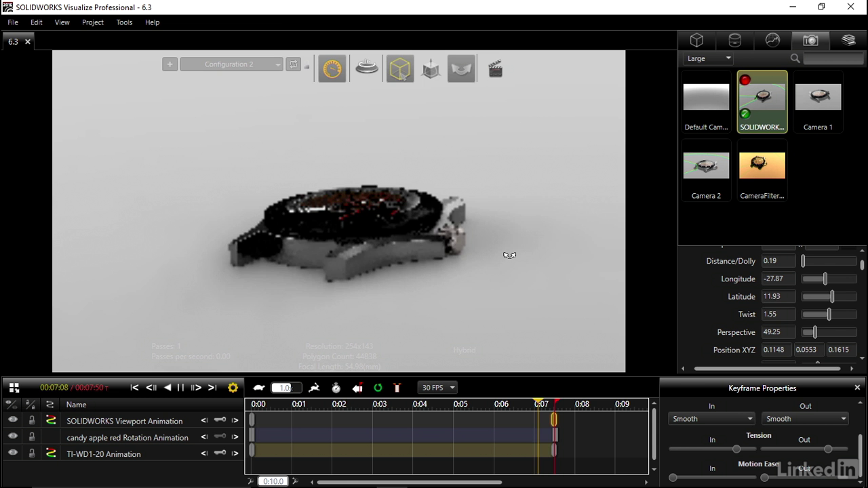Open thumbnail size Large dropdown

(709, 58)
